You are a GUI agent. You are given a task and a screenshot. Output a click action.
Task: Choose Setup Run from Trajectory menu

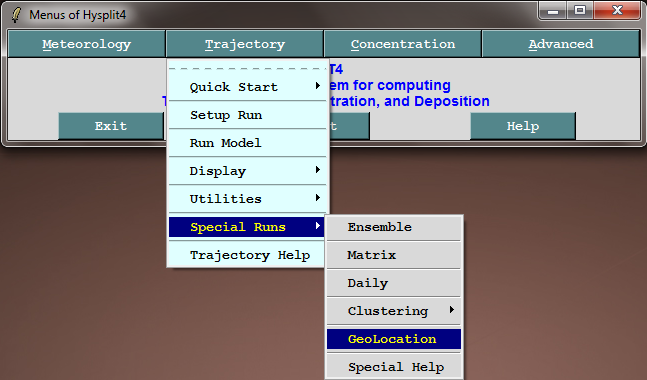[248, 115]
